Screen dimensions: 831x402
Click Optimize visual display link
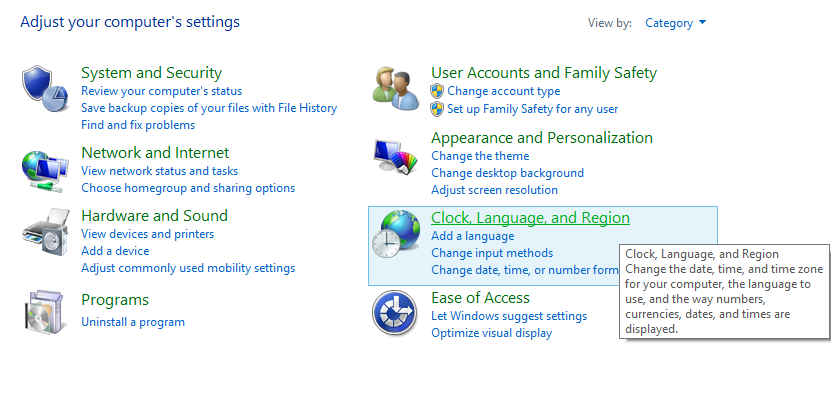(491, 333)
